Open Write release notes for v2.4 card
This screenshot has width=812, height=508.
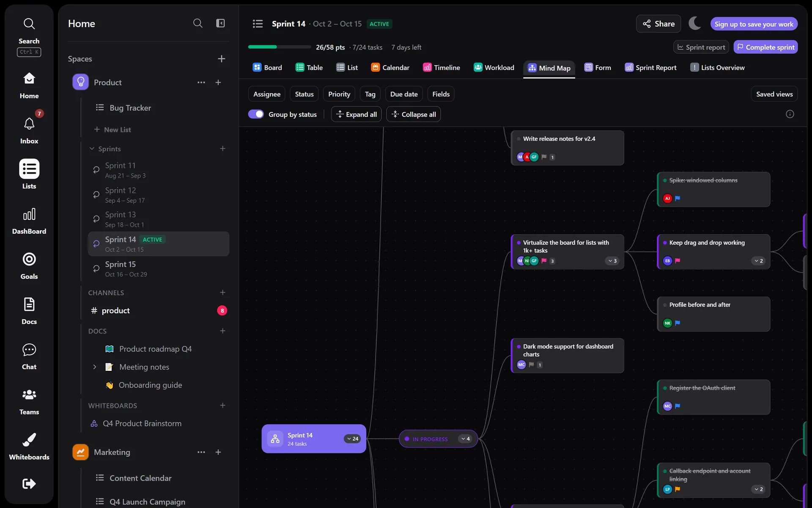point(567,147)
